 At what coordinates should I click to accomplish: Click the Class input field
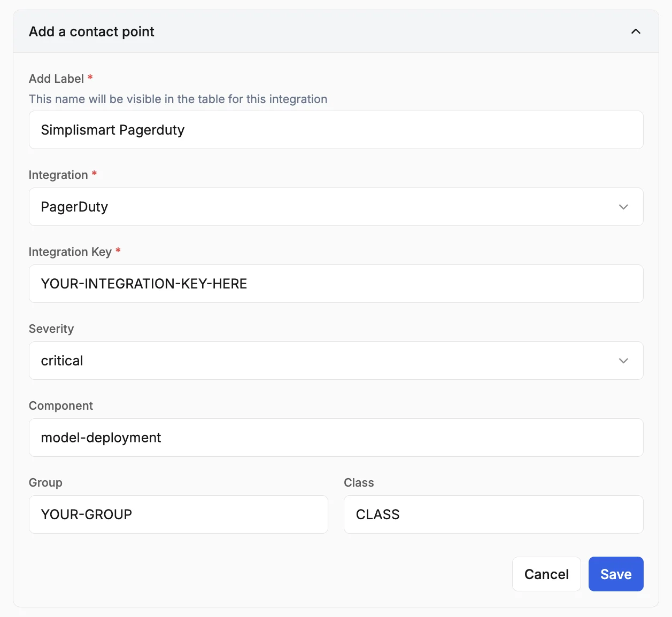tap(493, 514)
